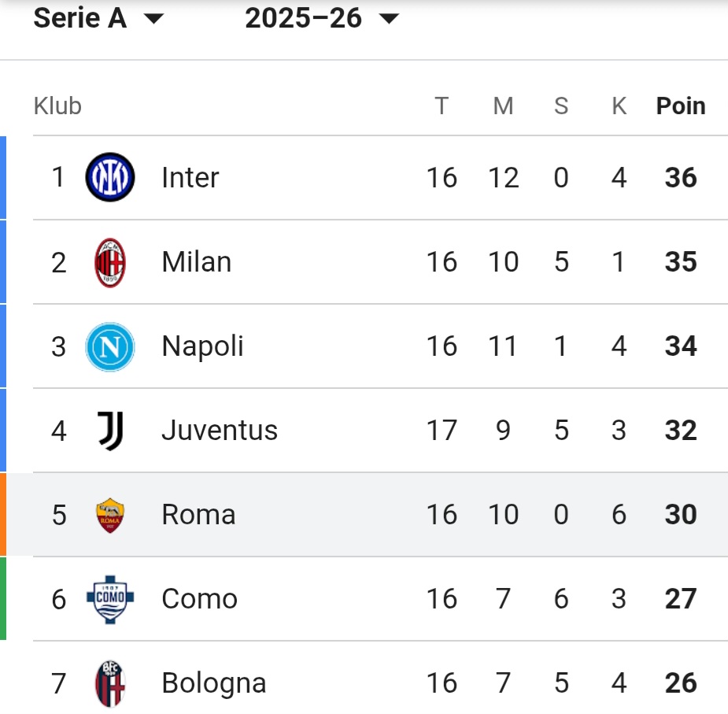728x714 pixels.
Task: Click the bold 36 points value for Inter
Action: [679, 177]
